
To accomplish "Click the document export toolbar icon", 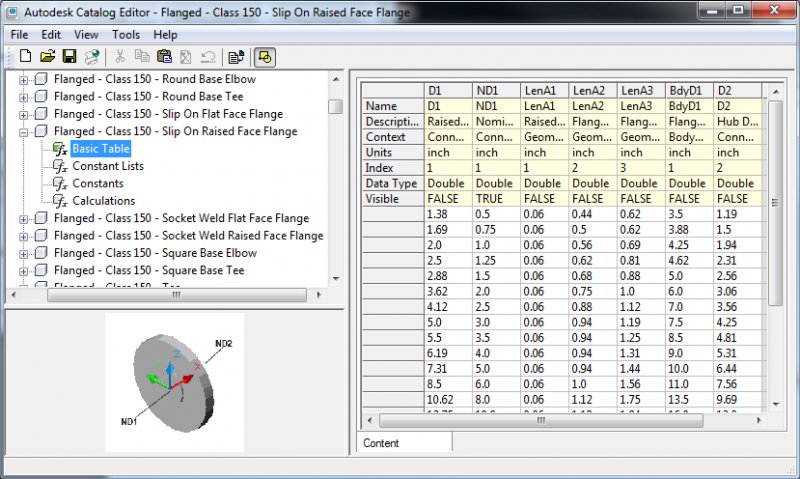I will pyautogui.click(x=236, y=57).
